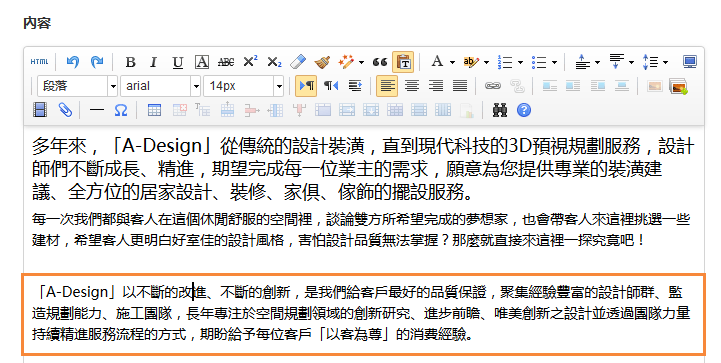
Task: Toggle subscript formatting
Action: pos(274,62)
